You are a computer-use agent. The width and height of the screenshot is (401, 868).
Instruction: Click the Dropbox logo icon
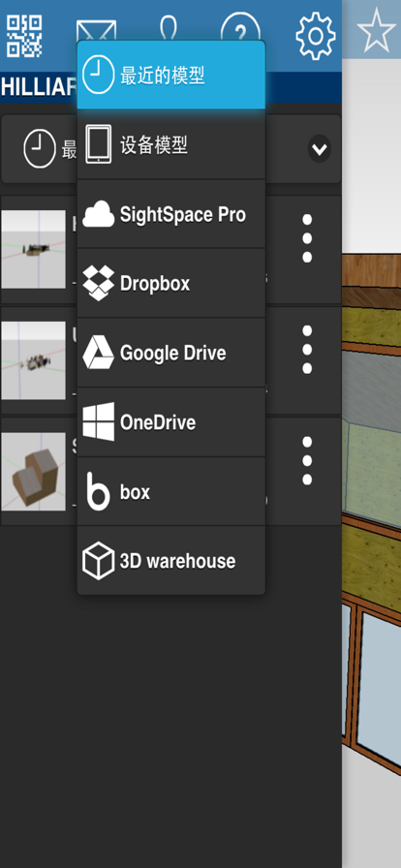(98, 283)
